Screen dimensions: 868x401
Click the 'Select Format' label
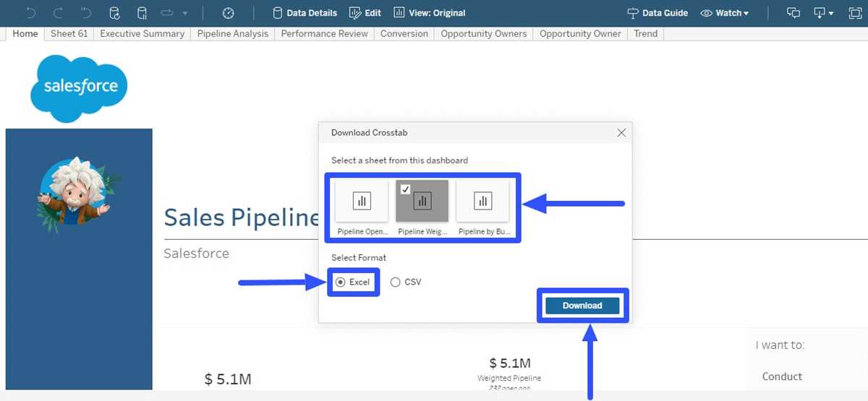pyautogui.click(x=359, y=258)
